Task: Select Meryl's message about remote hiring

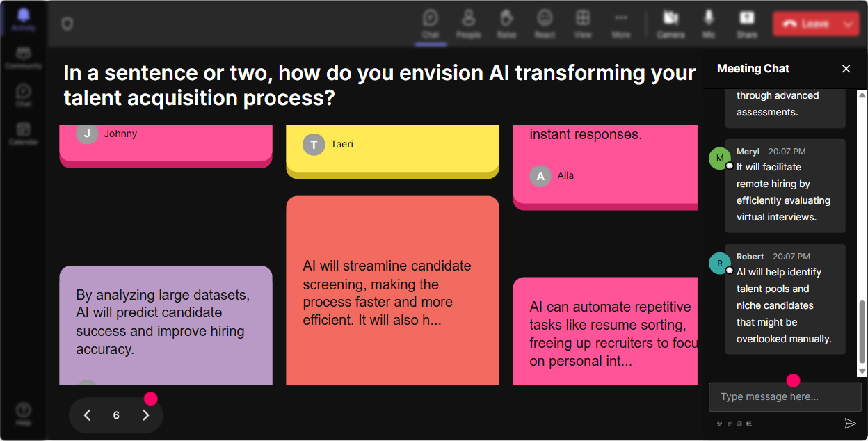Action: click(785, 186)
